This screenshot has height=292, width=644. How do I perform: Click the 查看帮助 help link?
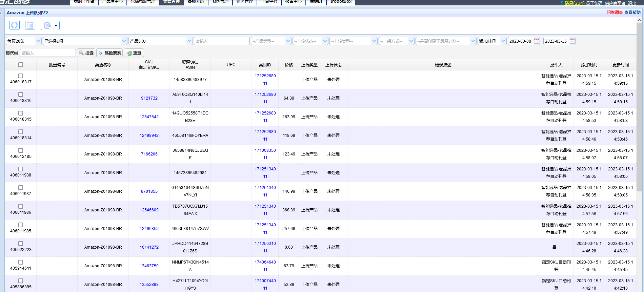click(632, 13)
